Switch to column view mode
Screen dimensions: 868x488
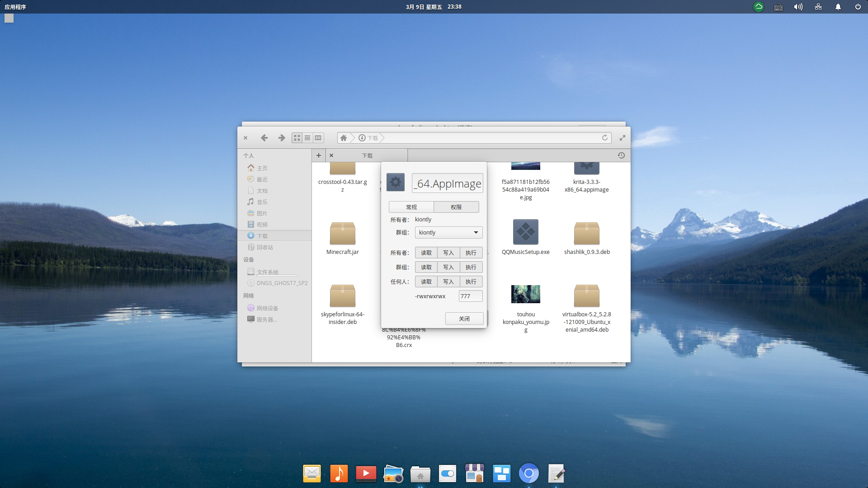[x=318, y=138]
